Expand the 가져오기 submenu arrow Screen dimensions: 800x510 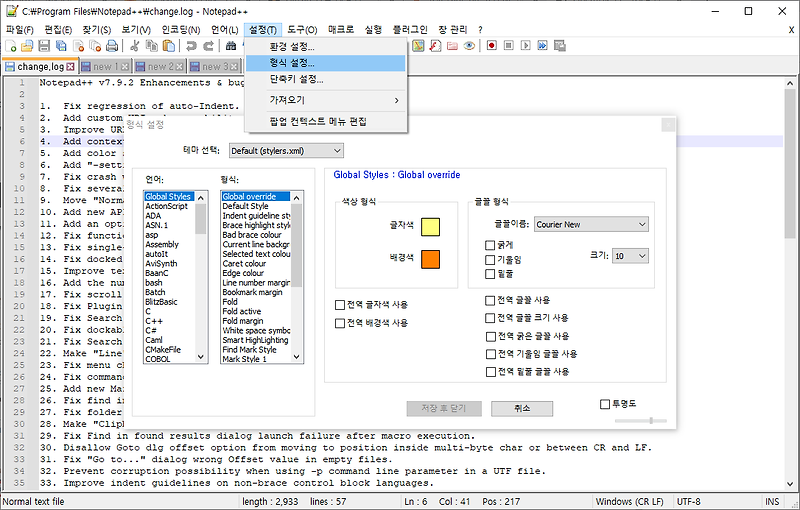coord(396,100)
